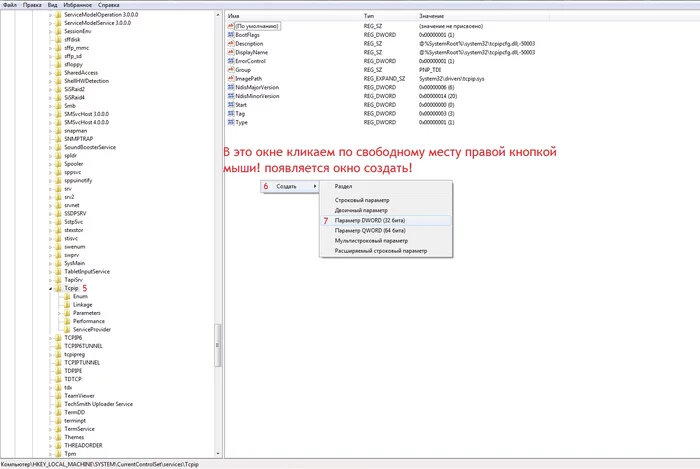
Task: Click the Создать context menu item
Action: tap(289, 187)
